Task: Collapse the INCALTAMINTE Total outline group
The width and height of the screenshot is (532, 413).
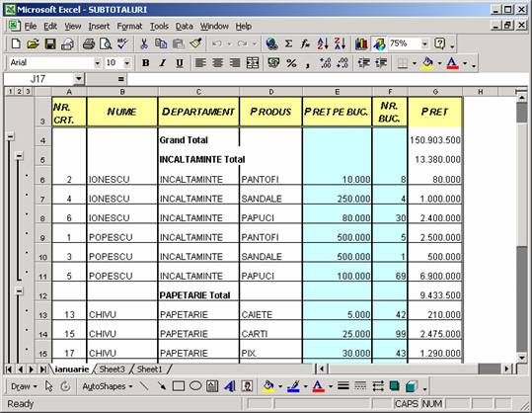Action: coord(20,156)
